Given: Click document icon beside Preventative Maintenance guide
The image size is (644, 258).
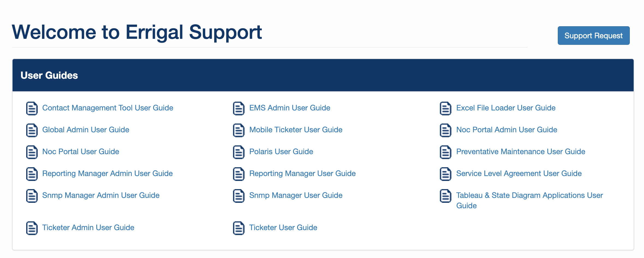Looking at the screenshot, I should 445,152.
